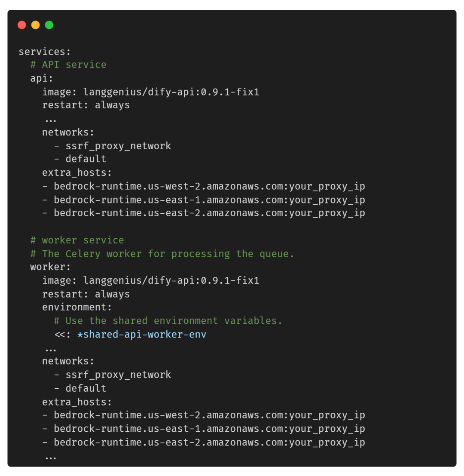Click the "# API service" comment
The image size is (464, 476).
(68, 65)
